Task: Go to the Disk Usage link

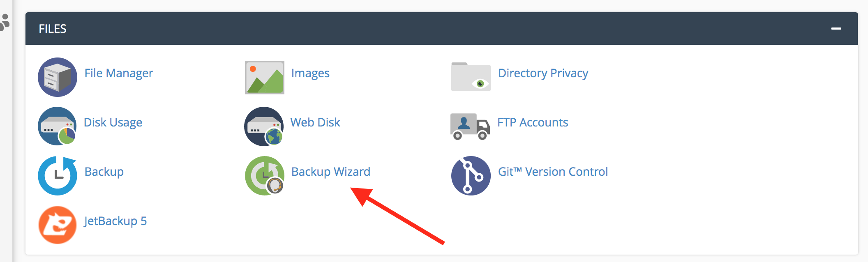Action: [x=113, y=122]
